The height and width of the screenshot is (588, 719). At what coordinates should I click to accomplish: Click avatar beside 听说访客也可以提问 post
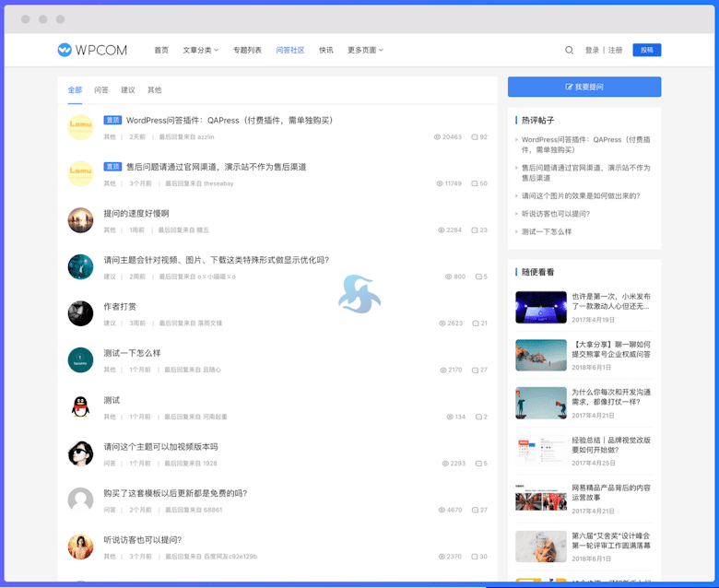(81, 547)
